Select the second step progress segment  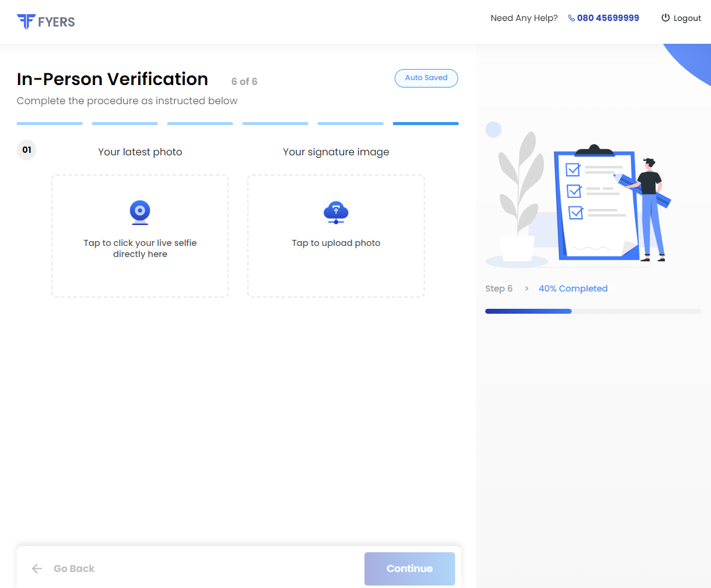click(125, 123)
